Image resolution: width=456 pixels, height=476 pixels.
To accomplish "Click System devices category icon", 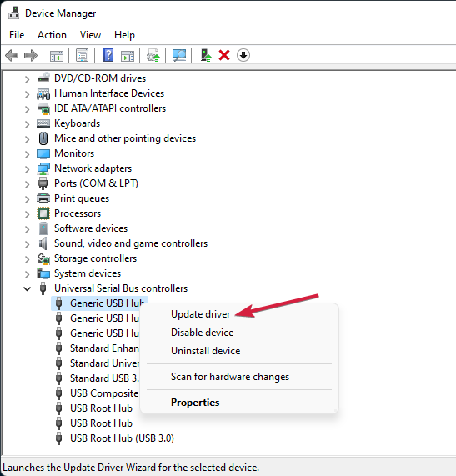I will click(x=43, y=273).
